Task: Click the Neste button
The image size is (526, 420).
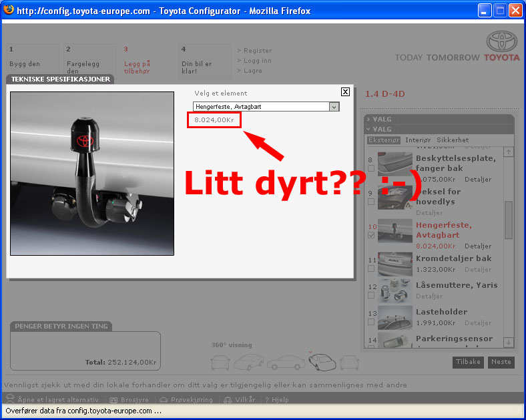Action: point(501,362)
